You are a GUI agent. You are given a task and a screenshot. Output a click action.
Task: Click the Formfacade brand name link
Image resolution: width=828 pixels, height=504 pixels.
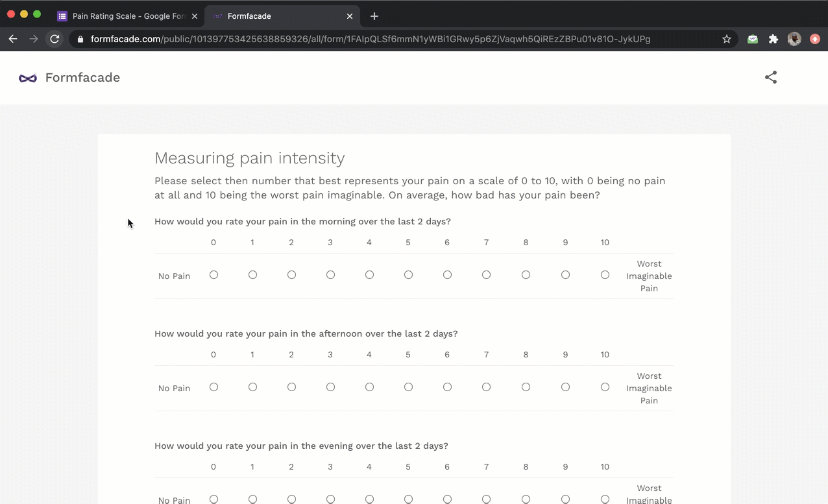tap(82, 78)
